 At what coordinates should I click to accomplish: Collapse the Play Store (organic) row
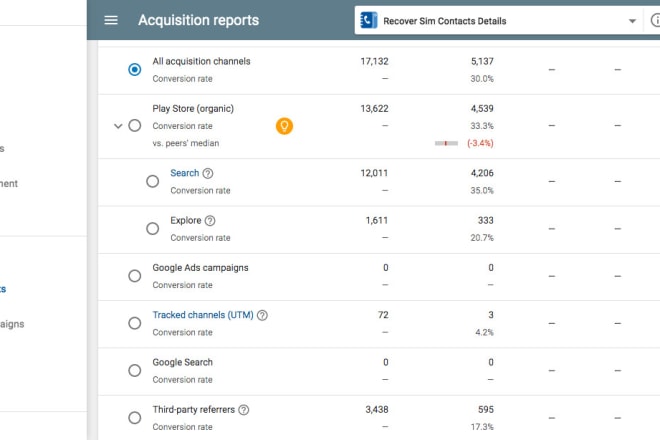(118, 126)
